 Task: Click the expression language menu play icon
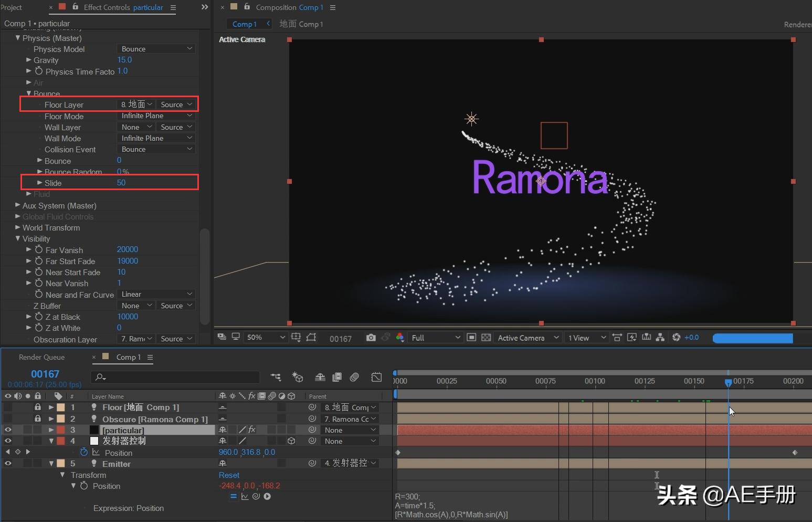pyautogui.click(x=267, y=496)
